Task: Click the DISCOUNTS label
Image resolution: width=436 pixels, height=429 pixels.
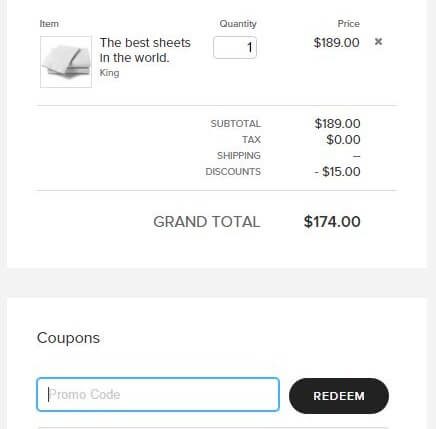Action: coord(233,172)
